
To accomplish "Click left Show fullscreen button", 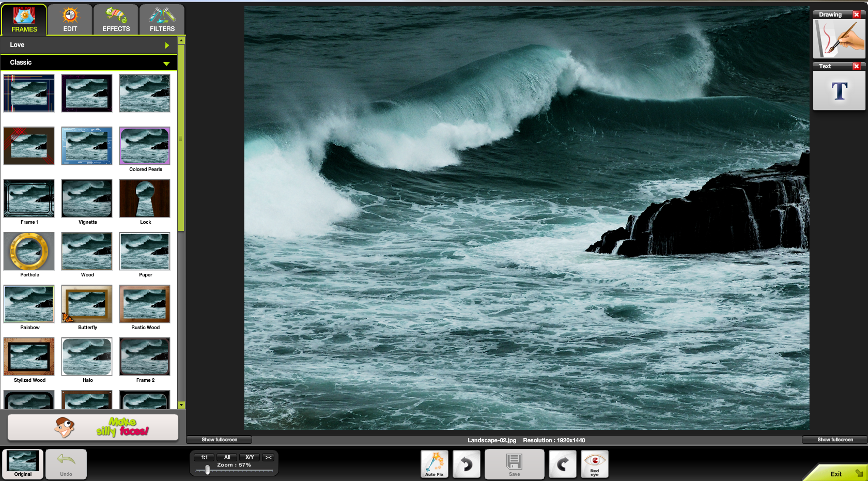I will (219, 440).
